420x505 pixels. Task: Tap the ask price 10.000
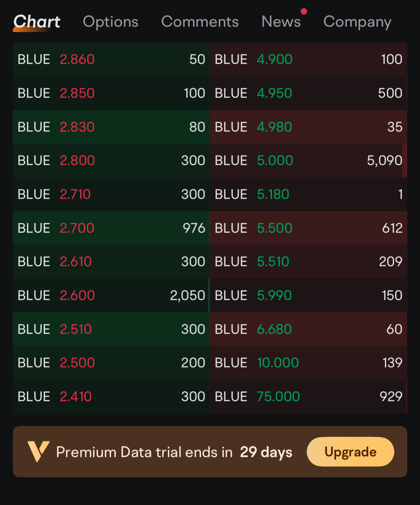click(x=278, y=363)
